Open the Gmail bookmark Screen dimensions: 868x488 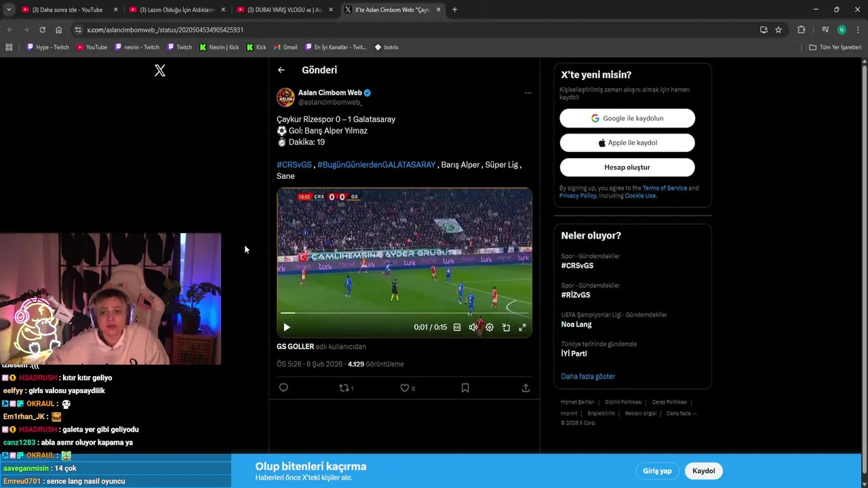click(285, 47)
